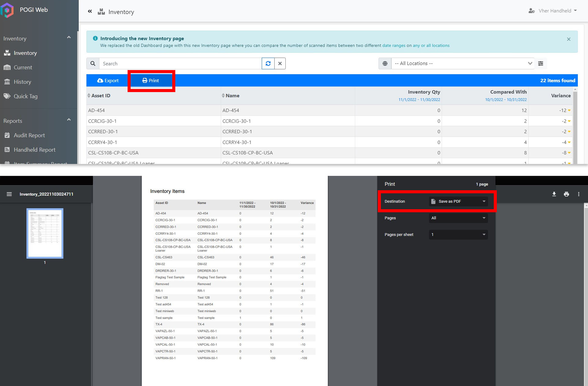Click the printer icon in PDF toolbar
Image resolution: width=588 pixels, height=386 pixels.
(566, 194)
